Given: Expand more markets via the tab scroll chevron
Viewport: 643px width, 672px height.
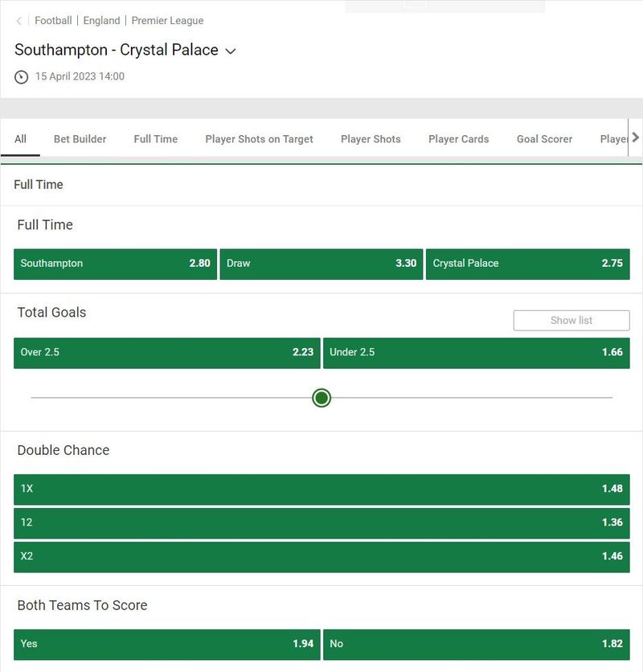Looking at the screenshot, I should [634, 137].
